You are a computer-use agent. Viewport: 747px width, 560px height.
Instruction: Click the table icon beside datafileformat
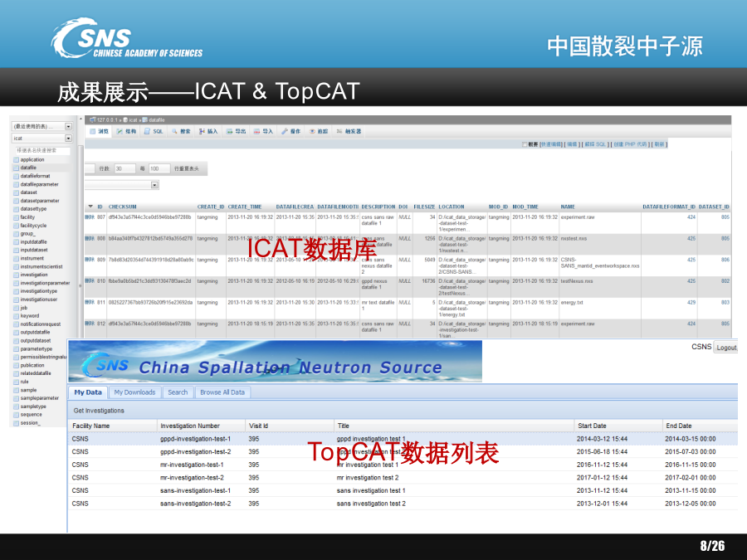pyautogui.click(x=17, y=176)
